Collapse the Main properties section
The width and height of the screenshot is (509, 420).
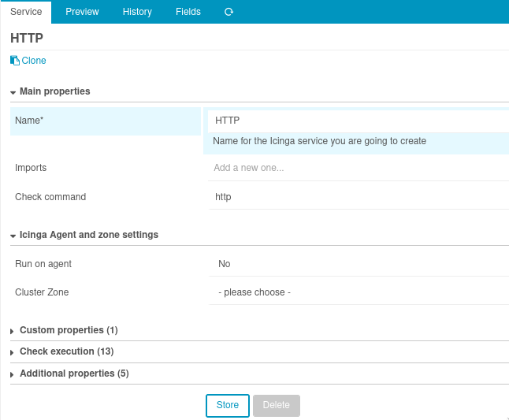(54, 91)
